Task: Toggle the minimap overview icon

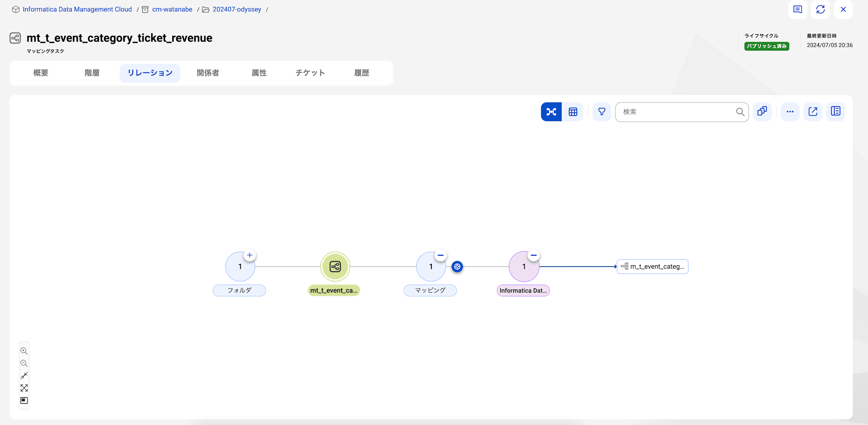Action: click(x=24, y=401)
